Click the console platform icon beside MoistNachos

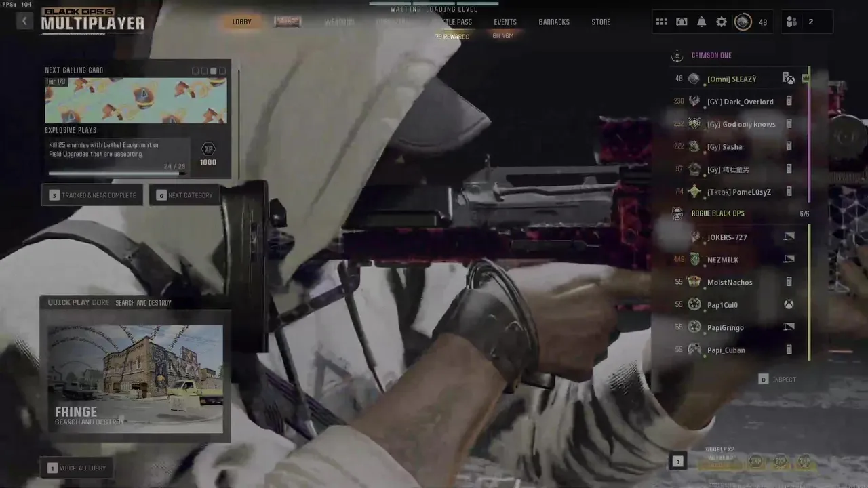pyautogui.click(x=789, y=282)
